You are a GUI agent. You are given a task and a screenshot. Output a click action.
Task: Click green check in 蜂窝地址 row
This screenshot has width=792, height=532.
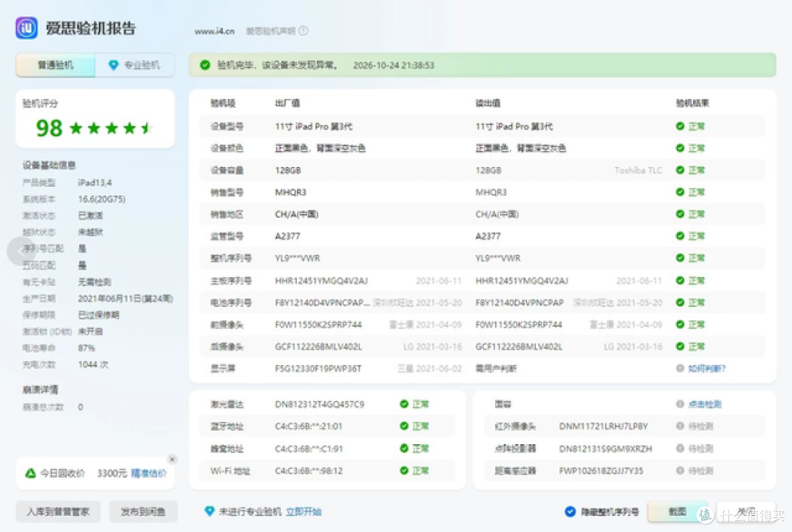tap(403, 448)
